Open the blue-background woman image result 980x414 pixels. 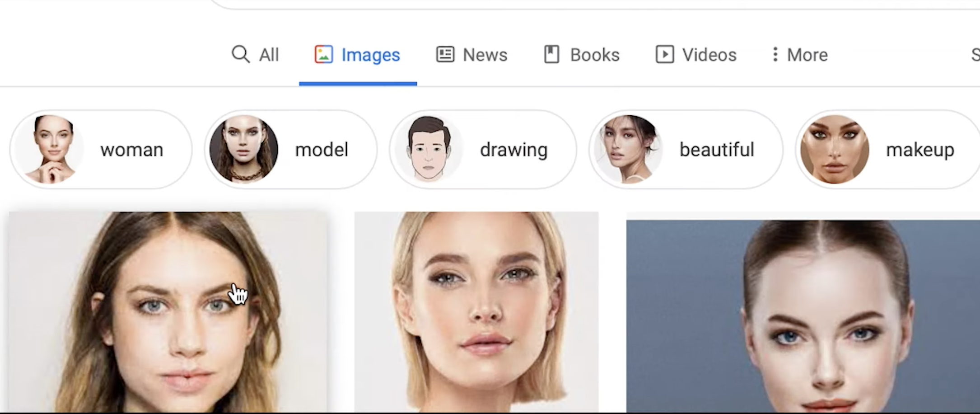tap(803, 316)
